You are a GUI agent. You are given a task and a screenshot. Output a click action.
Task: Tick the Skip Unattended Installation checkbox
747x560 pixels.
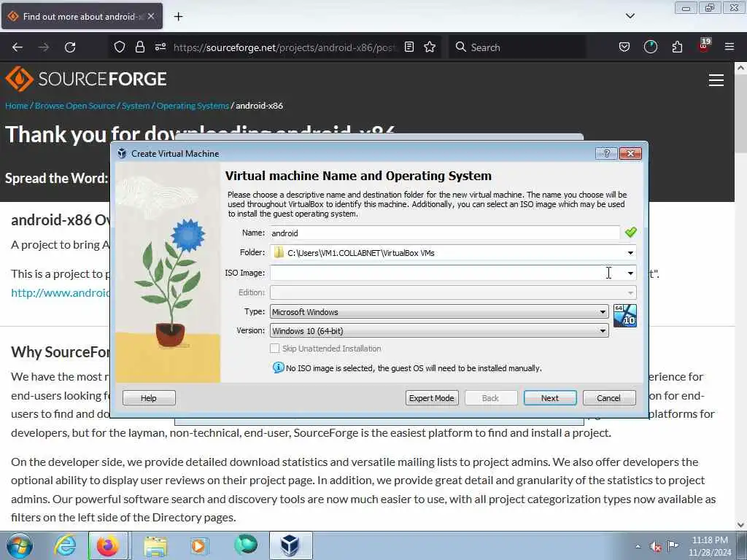pos(274,348)
